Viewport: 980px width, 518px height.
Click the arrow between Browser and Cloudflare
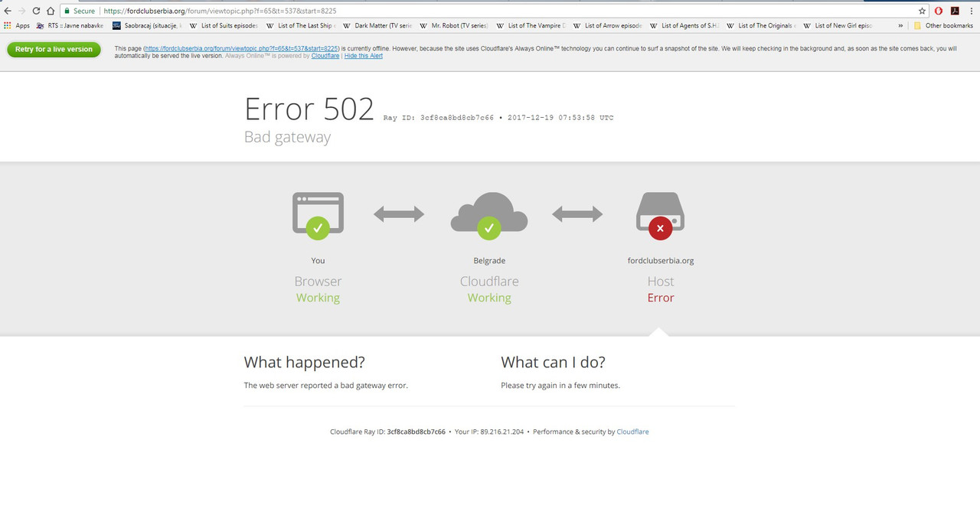pyautogui.click(x=399, y=214)
